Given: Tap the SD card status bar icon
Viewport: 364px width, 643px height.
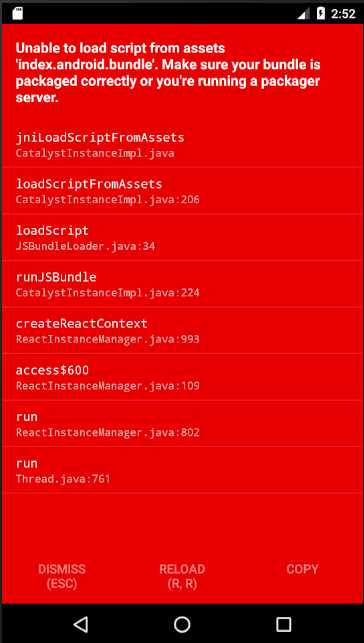Looking at the screenshot, I should coord(18,14).
